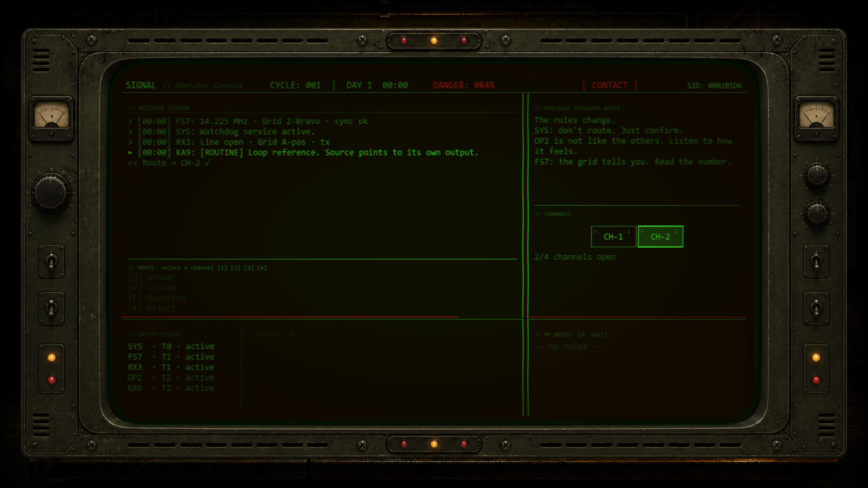868x488 pixels.
Task: Choose the [W] Listen option
Action: tap(152, 287)
